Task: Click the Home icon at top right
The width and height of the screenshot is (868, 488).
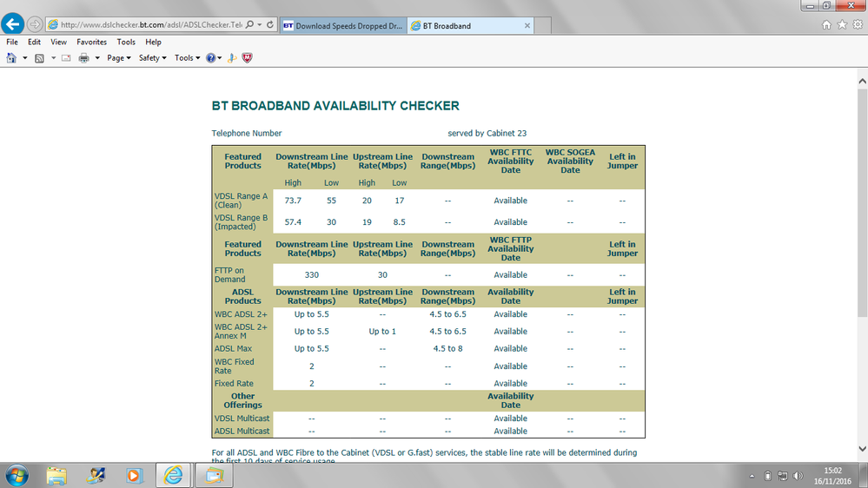Action: coord(826,25)
